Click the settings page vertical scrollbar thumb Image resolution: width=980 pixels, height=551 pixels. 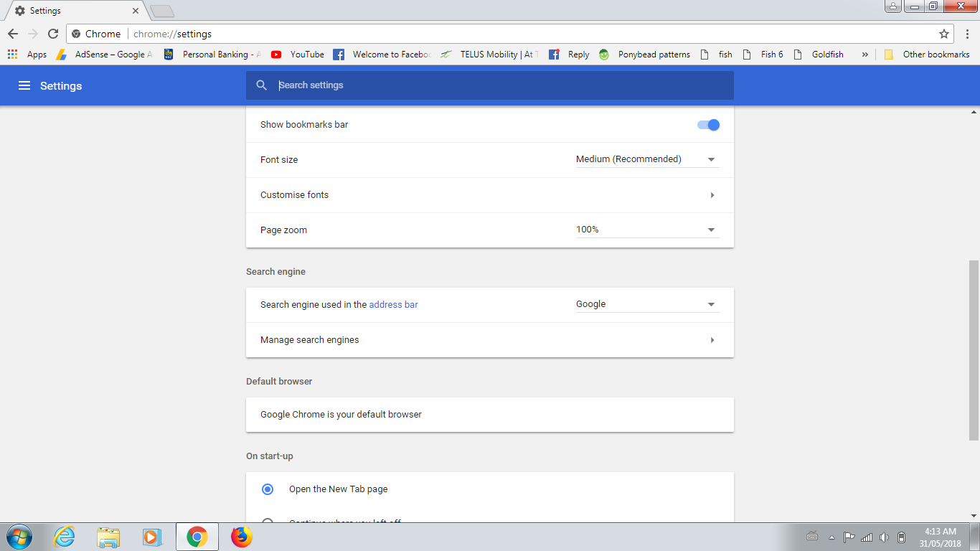(974, 349)
